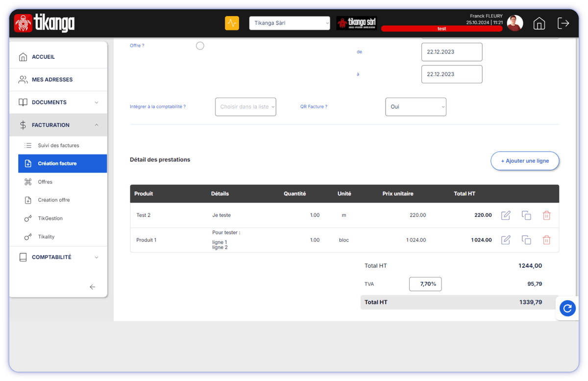The height and width of the screenshot is (381, 588).
Task: Click the blue refresh button
Action: pyautogui.click(x=567, y=308)
